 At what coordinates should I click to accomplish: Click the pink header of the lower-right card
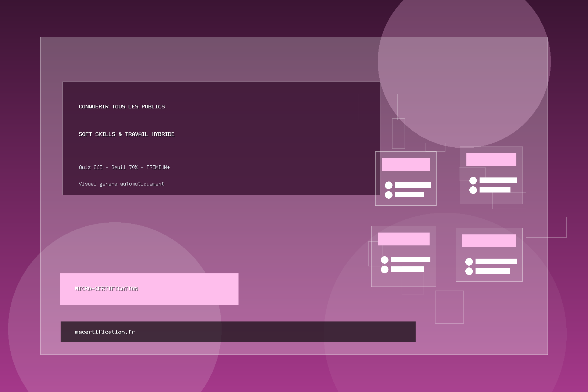click(x=489, y=241)
